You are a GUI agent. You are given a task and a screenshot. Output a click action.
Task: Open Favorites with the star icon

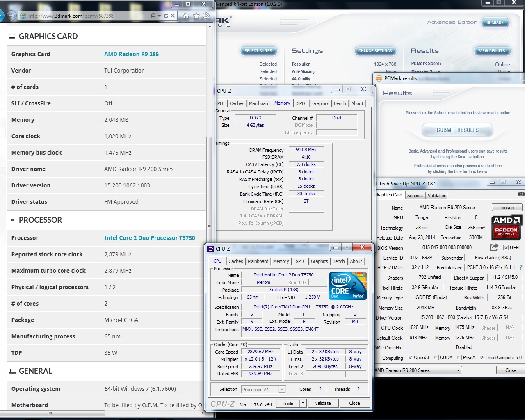[196, 16]
